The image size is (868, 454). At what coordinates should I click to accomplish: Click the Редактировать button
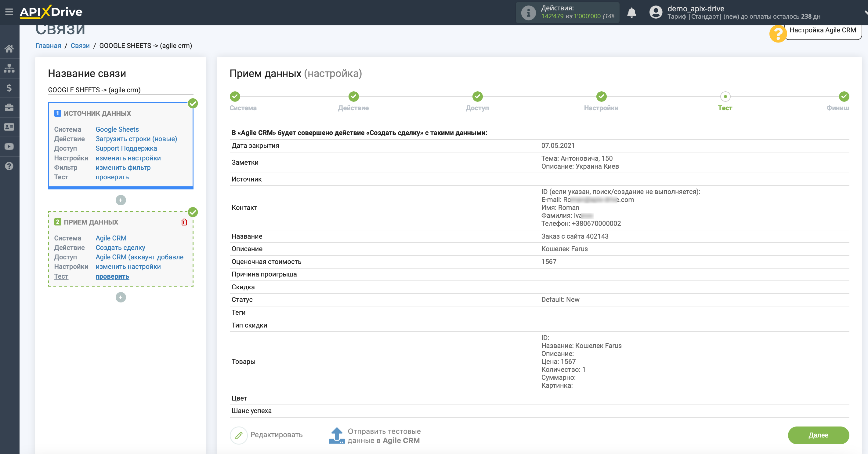[x=266, y=435]
